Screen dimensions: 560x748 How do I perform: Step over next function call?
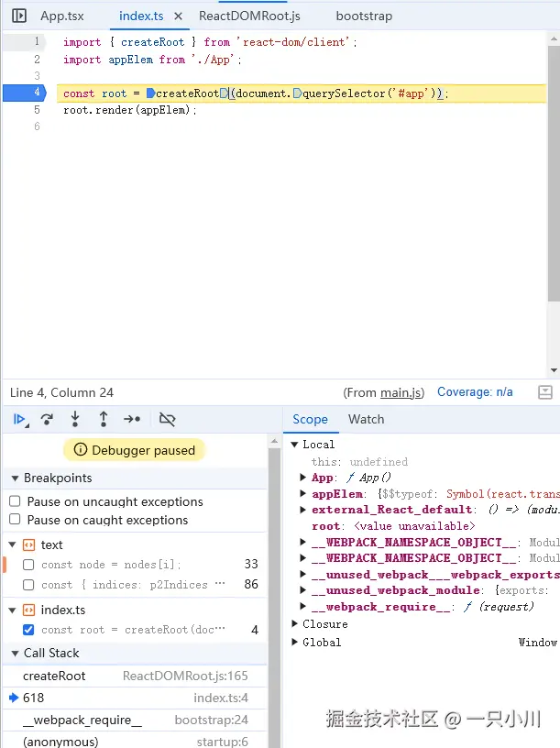47,419
